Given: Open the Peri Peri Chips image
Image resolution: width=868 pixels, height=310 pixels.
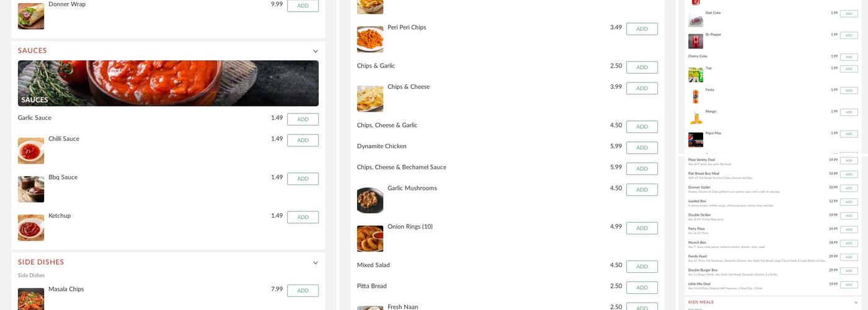Looking at the screenshot, I should coord(370,39).
